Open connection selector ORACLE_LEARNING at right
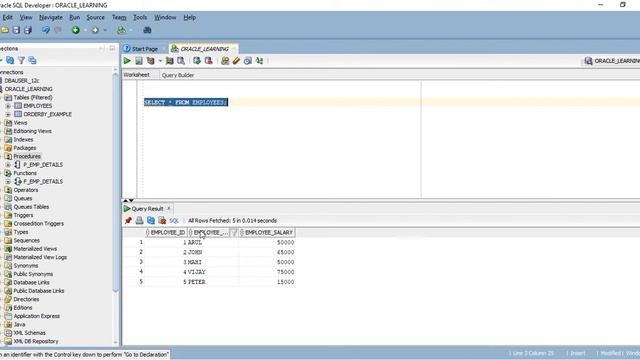The image size is (640, 360). 611,61
